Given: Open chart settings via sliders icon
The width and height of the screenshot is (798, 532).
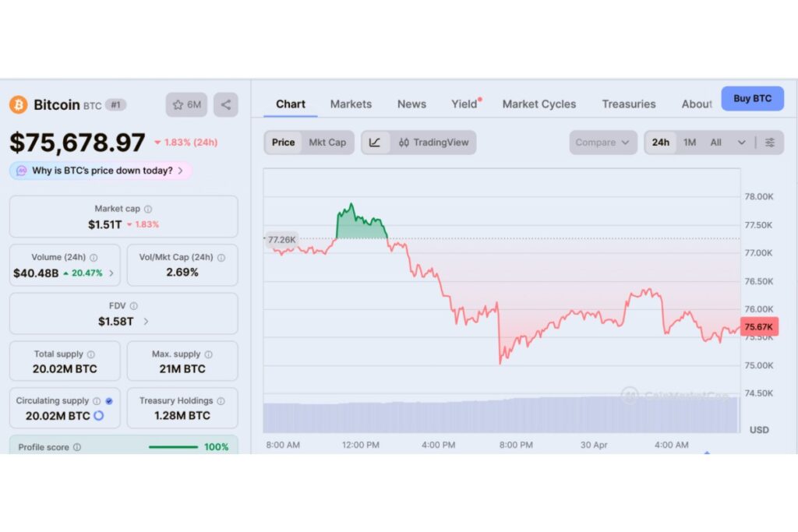Looking at the screenshot, I should click(x=770, y=142).
